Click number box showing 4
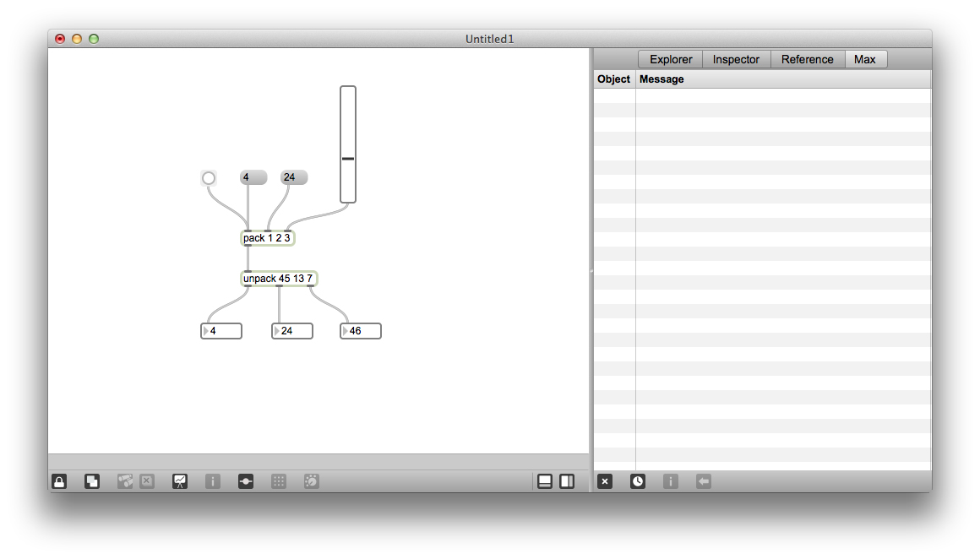 [221, 331]
